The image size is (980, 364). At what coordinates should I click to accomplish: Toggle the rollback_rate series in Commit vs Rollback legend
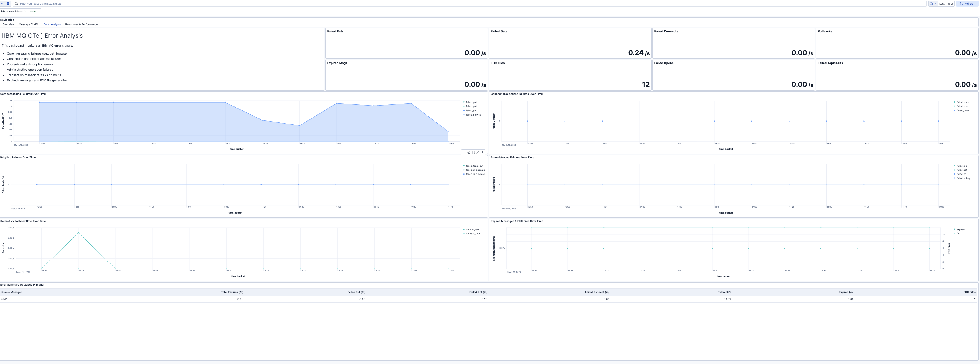tap(473, 233)
